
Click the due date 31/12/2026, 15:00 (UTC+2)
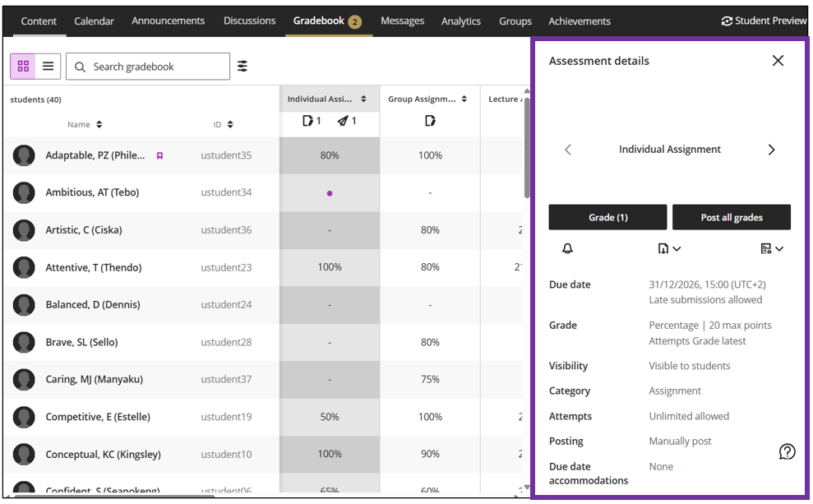pyautogui.click(x=707, y=284)
